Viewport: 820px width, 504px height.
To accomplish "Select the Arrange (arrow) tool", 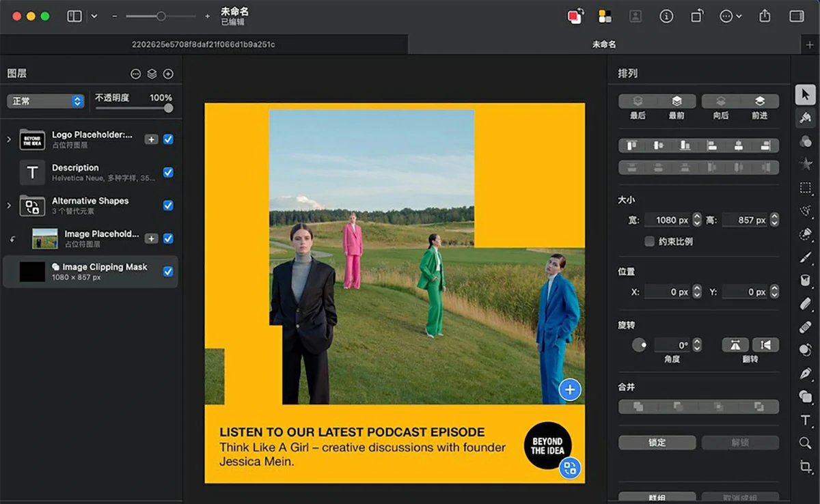I will click(806, 94).
